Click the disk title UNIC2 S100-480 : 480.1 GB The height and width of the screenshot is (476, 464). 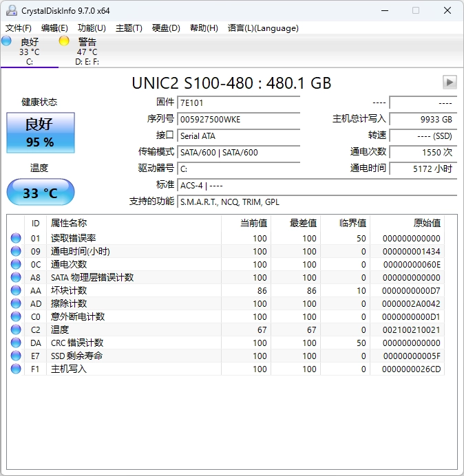point(231,83)
